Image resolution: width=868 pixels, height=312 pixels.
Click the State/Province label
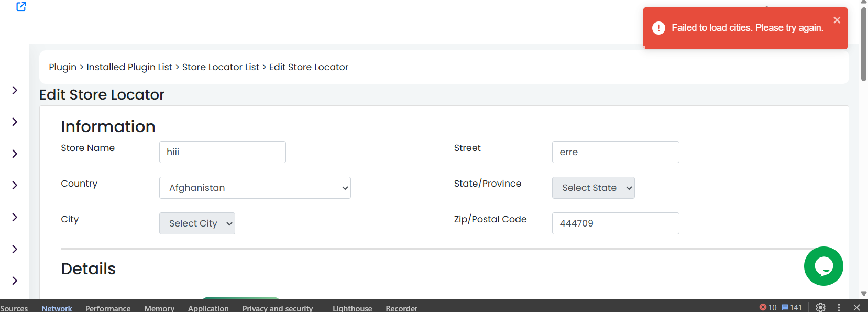point(488,184)
